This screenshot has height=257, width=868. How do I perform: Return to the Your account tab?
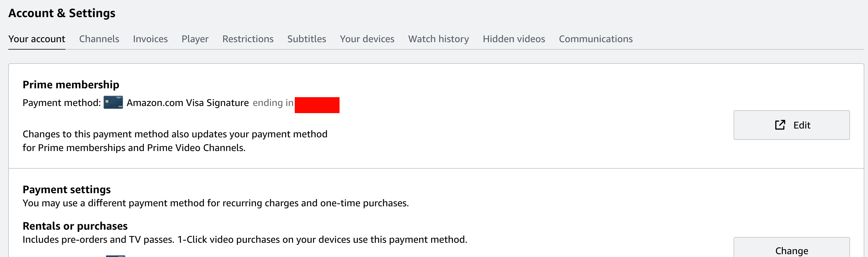click(x=37, y=39)
